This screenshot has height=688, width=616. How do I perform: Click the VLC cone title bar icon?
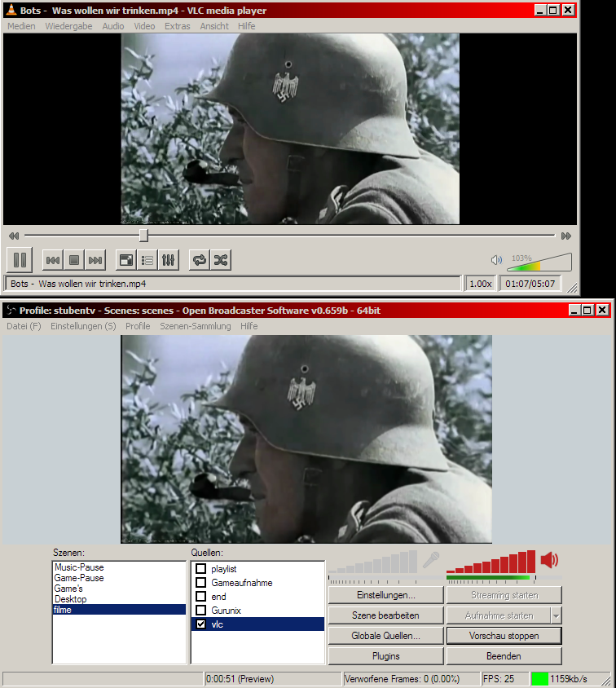[11, 10]
